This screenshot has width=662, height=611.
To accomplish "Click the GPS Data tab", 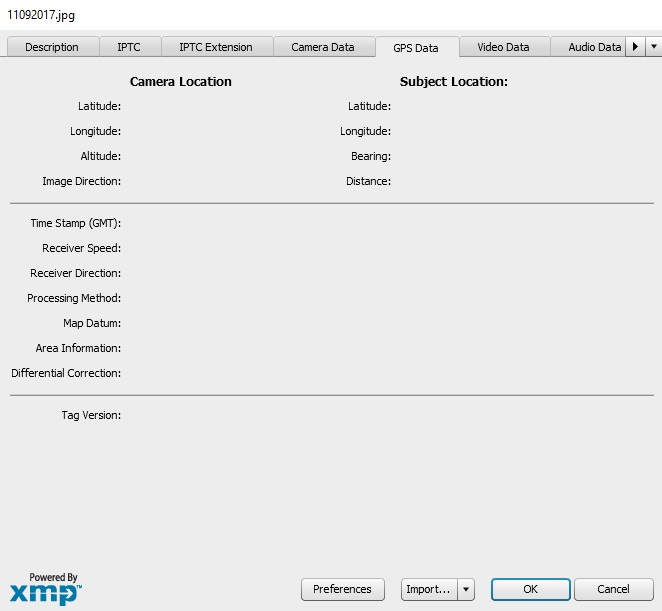I will click(x=416, y=48).
